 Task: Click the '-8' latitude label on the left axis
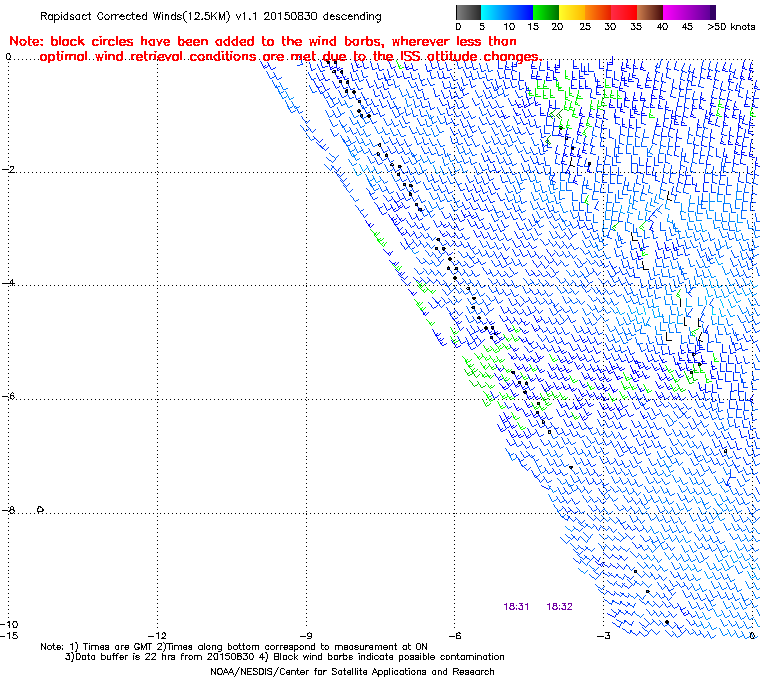point(8,510)
